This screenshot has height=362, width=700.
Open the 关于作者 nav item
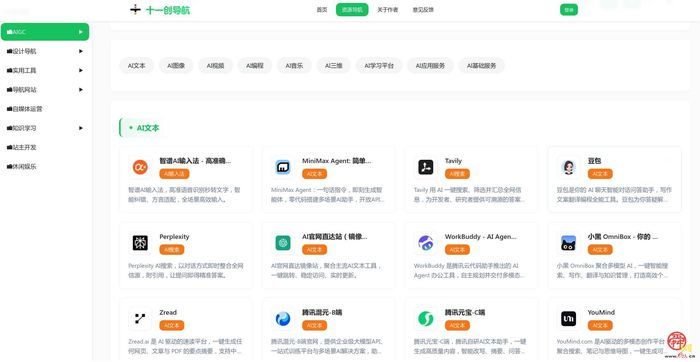387,10
